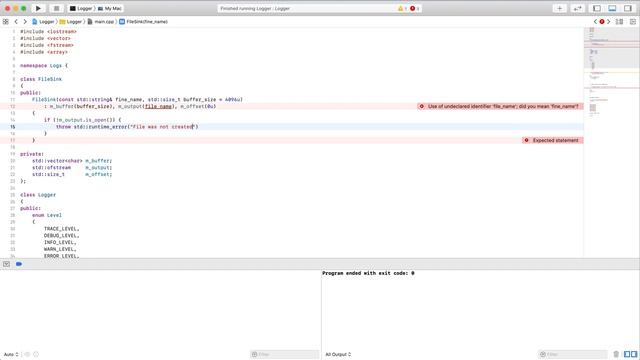Run the Logger scheme with the play button
The image size is (640, 360).
(x=38, y=8)
